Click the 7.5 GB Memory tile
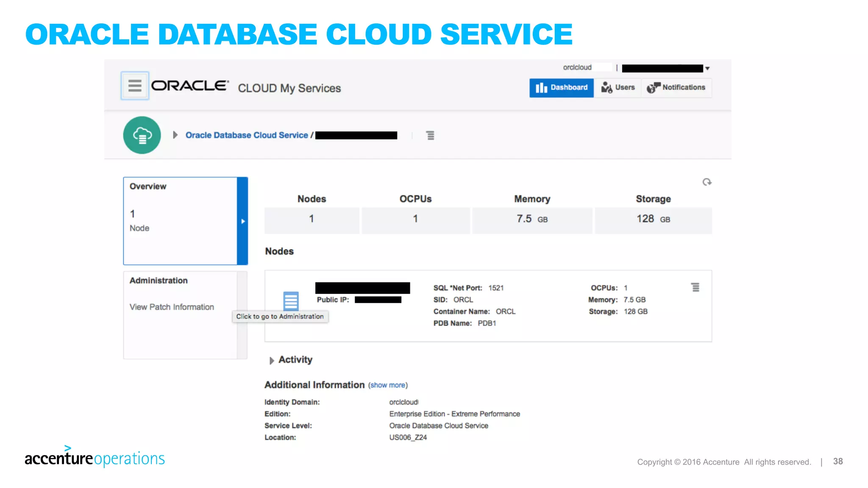 coord(532,220)
